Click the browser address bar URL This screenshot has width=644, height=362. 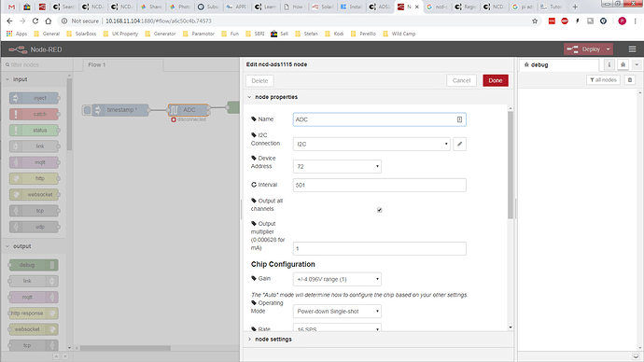pos(159,21)
